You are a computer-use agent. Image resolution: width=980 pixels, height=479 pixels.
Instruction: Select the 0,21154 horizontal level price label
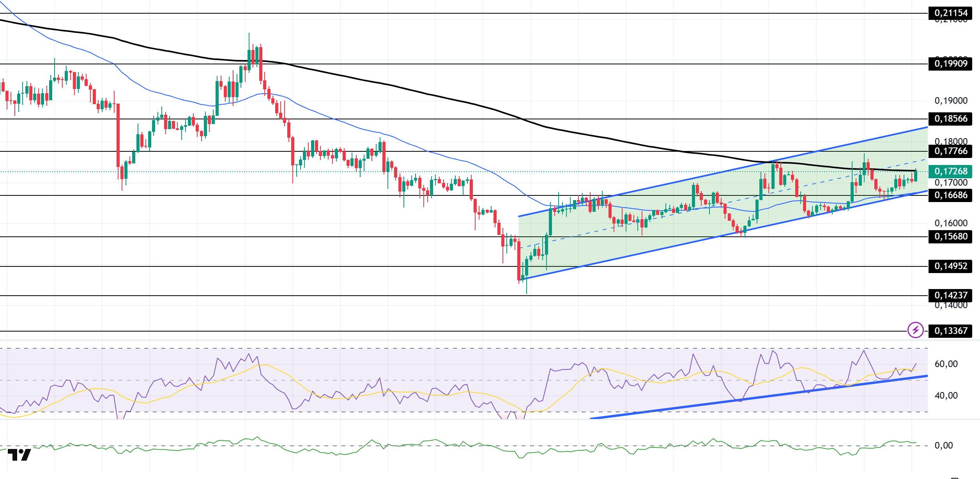(x=950, y=13)
